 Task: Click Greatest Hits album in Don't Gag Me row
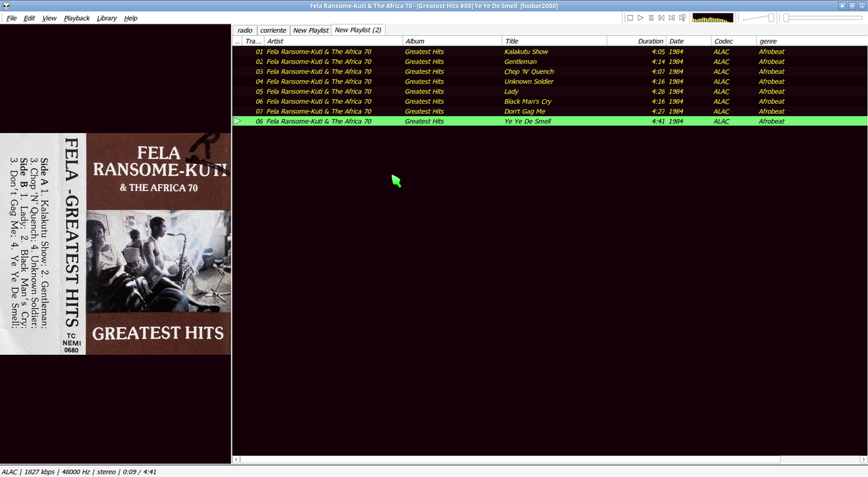coord(425,111)
